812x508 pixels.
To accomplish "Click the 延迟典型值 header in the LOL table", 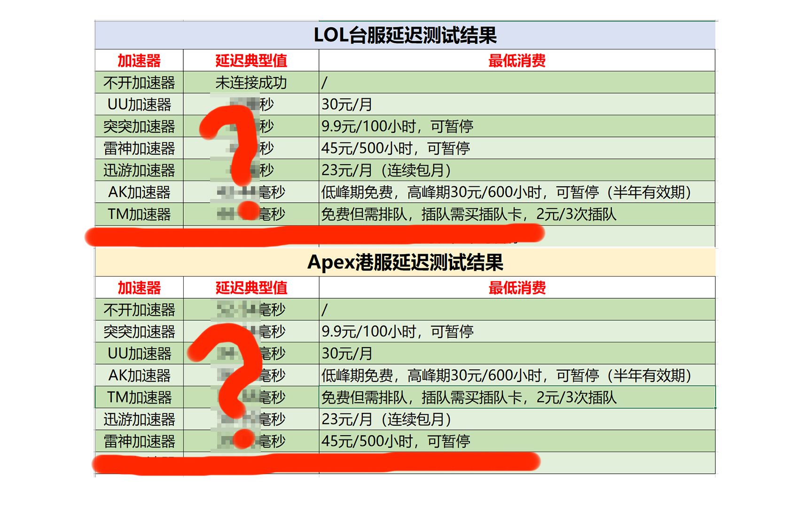I will pos(251,60).
